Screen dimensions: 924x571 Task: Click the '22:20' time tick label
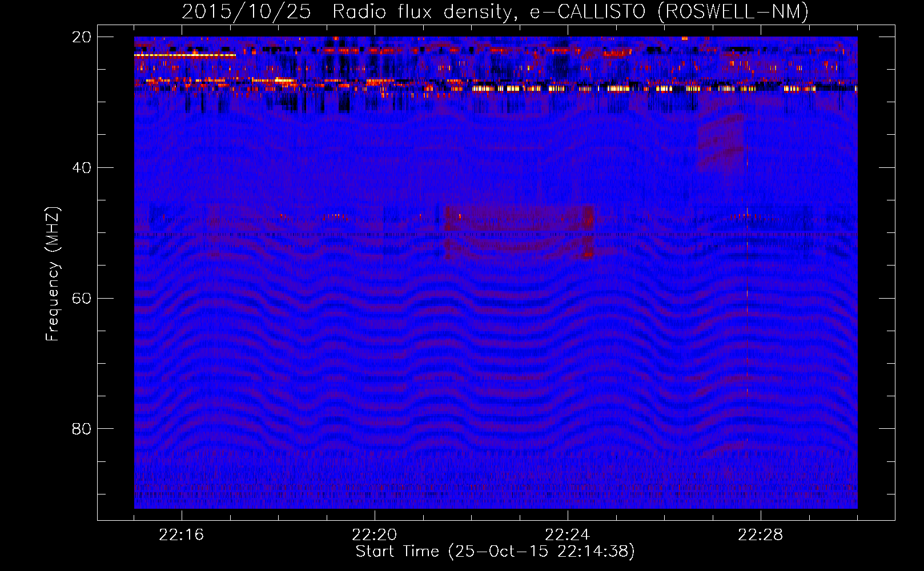(375, 535)
